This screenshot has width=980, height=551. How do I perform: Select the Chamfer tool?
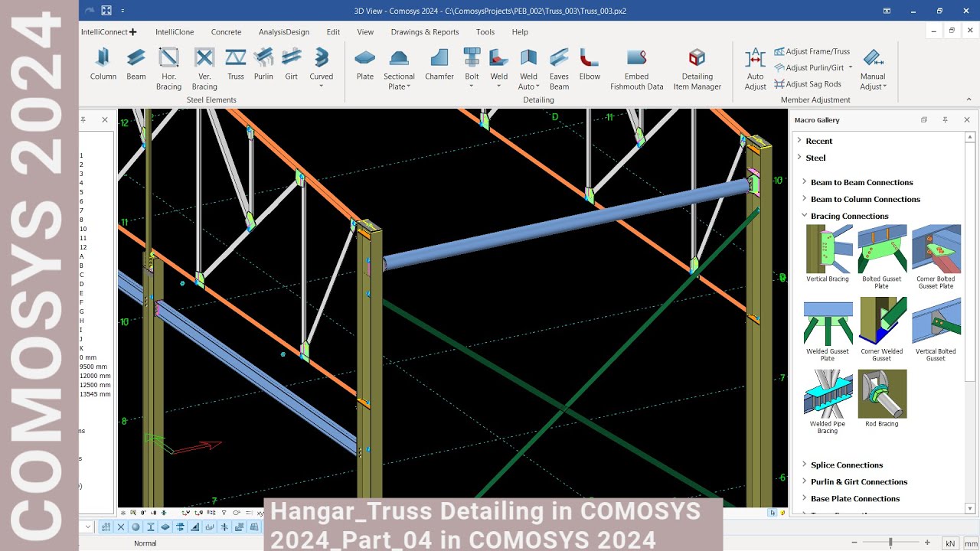tap(439, 64)
